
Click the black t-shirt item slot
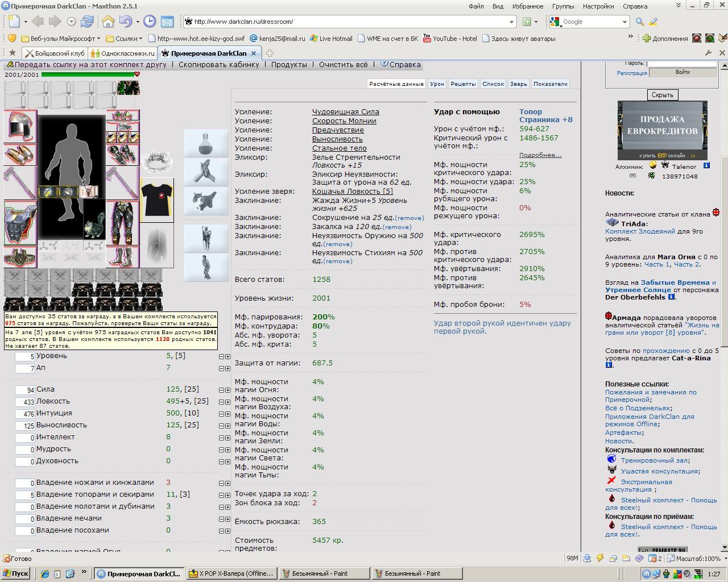157,200
